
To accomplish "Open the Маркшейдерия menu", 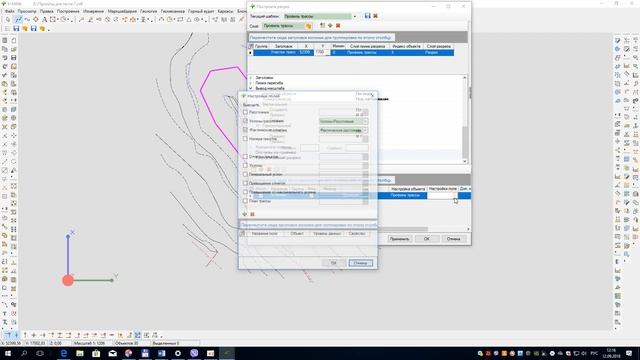I will [x=122, y=11].
